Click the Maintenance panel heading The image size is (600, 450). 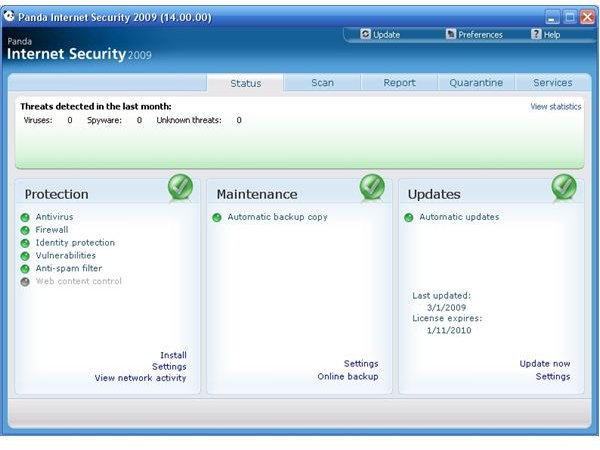pyautogui.click(x=257, y=194)
